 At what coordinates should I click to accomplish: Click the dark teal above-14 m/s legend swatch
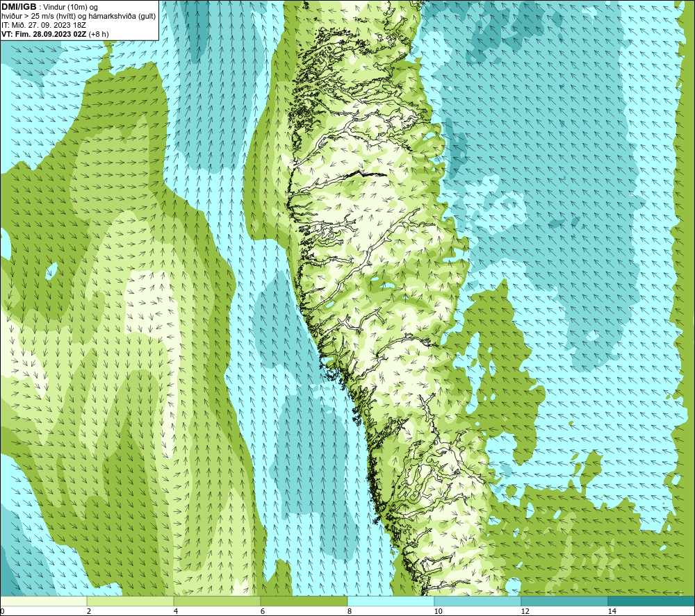pyautogui.click(x=651, y=601)
